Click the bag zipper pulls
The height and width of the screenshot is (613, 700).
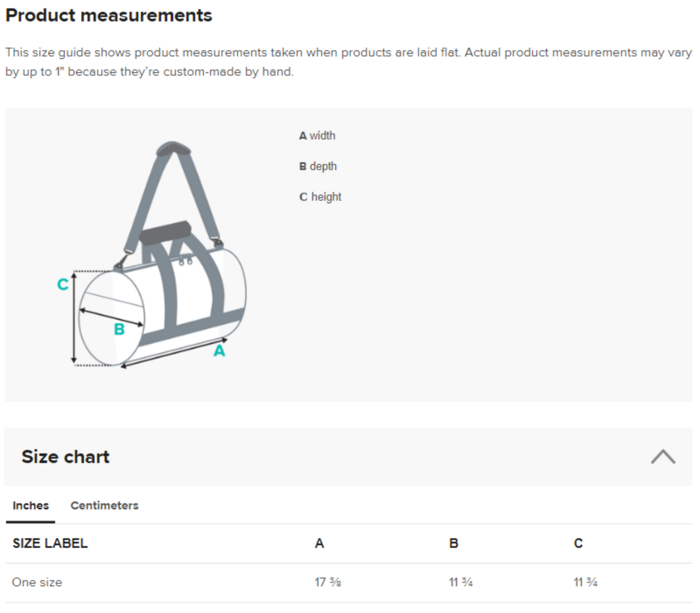pos(186,261)
